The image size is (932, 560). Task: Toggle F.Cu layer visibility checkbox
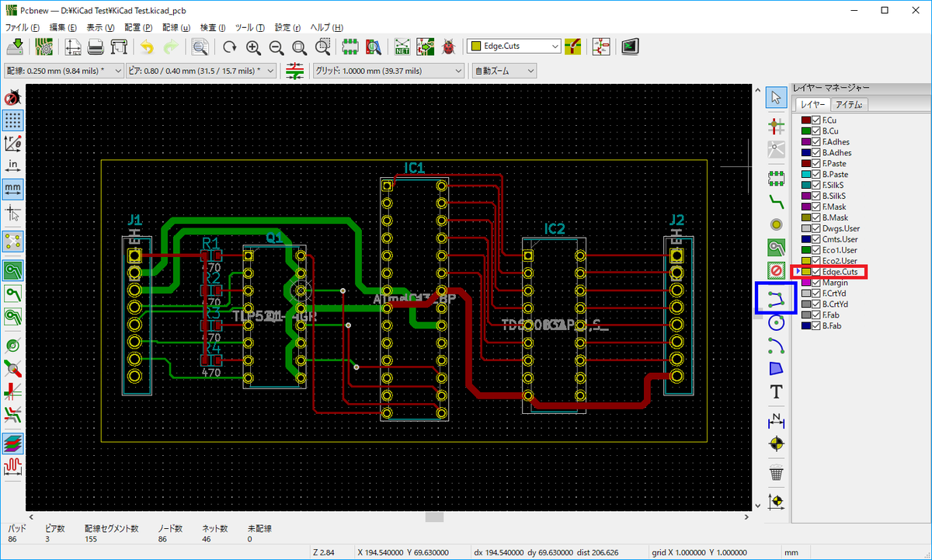(x=816, y=120)
